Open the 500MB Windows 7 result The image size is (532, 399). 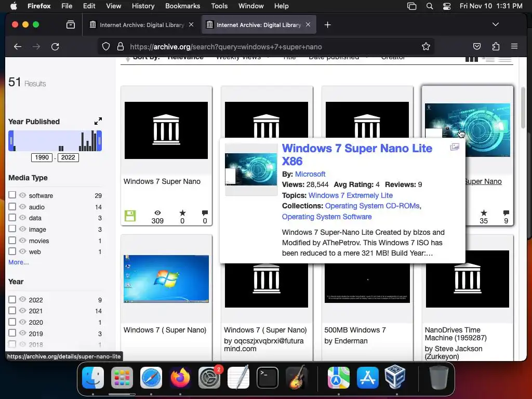(x=355, y=330)
